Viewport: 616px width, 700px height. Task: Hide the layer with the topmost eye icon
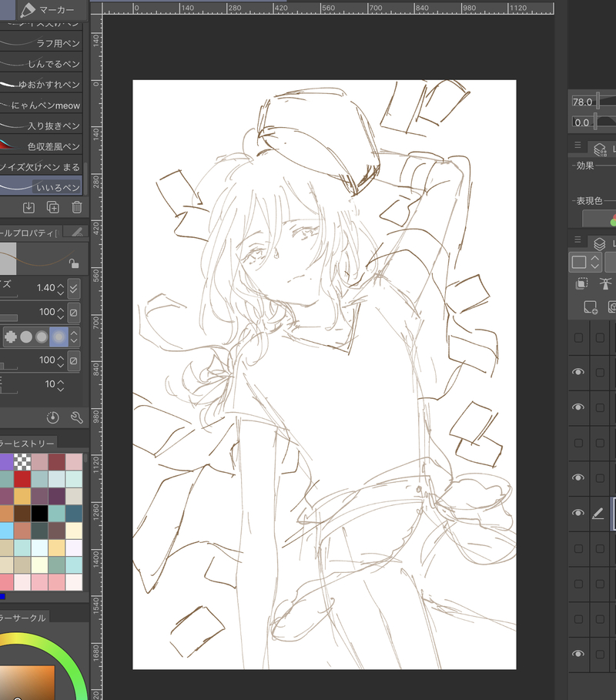coord(578,372)
